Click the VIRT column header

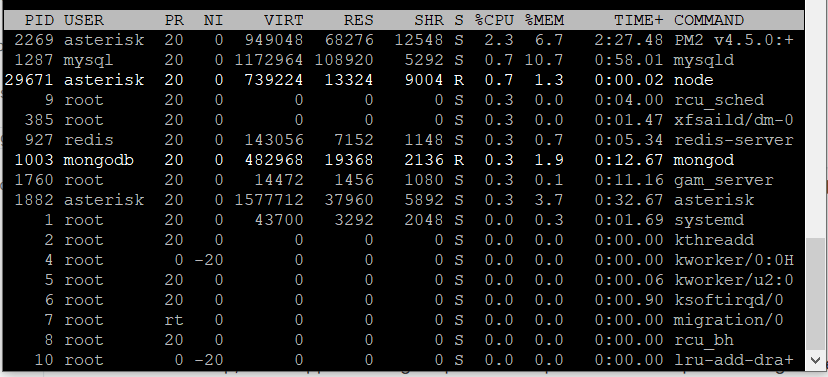coord(284,21)
